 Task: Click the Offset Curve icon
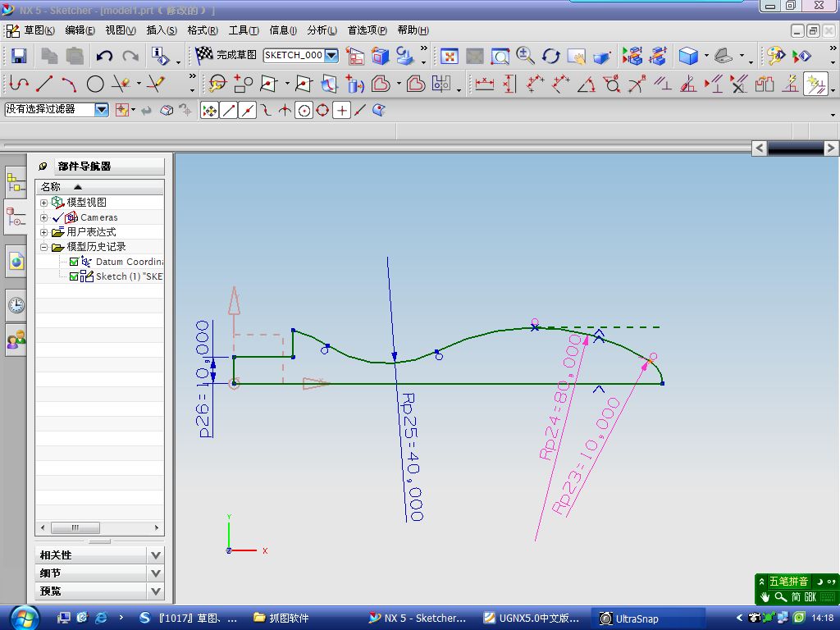point(381,84)
